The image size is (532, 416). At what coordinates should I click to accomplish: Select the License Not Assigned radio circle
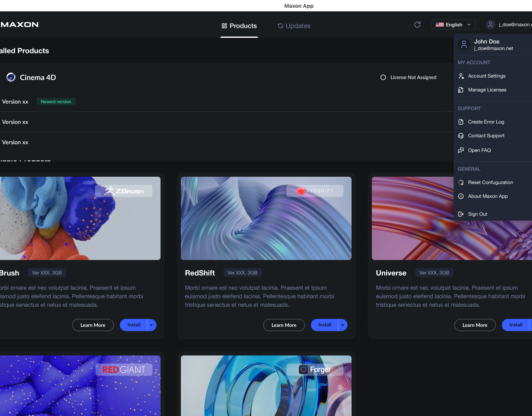click(x=383, y=77)
